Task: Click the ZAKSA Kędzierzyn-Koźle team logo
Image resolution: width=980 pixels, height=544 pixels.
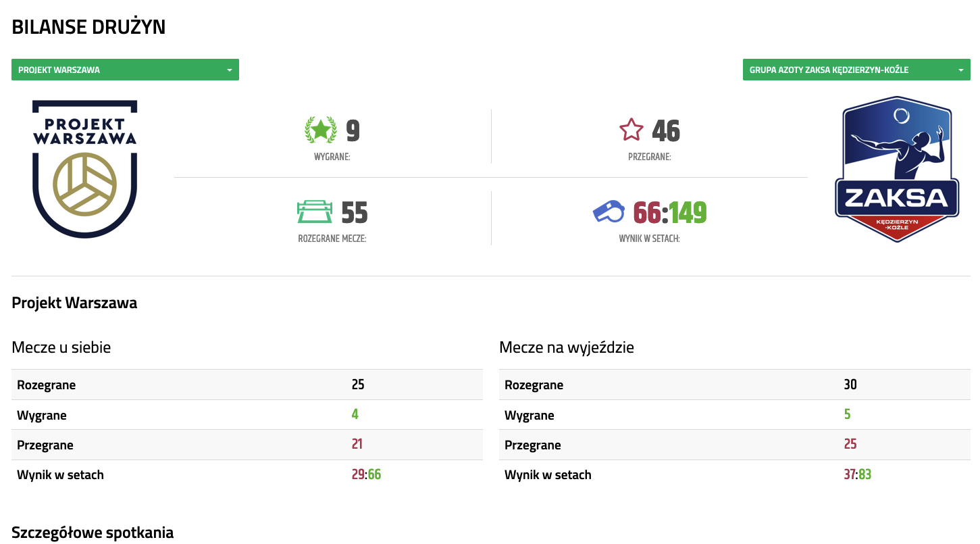Action: (x=896, y=169)
